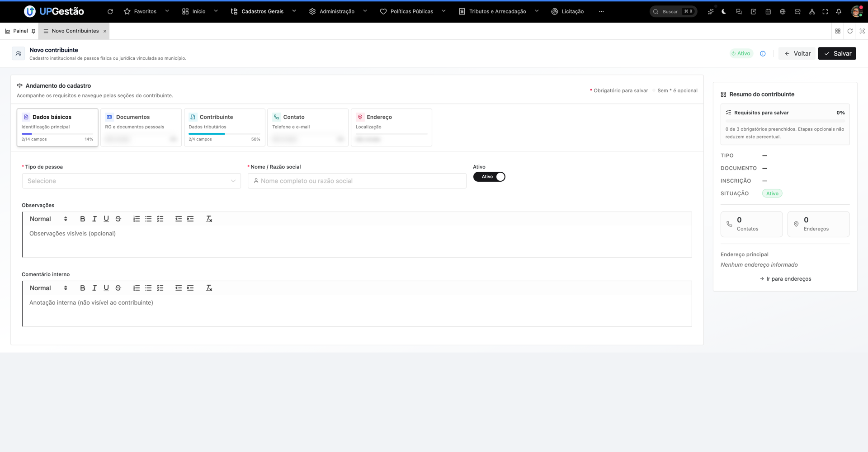
Task: Toggle checklist in Observações editor
Action: [160, 219]
